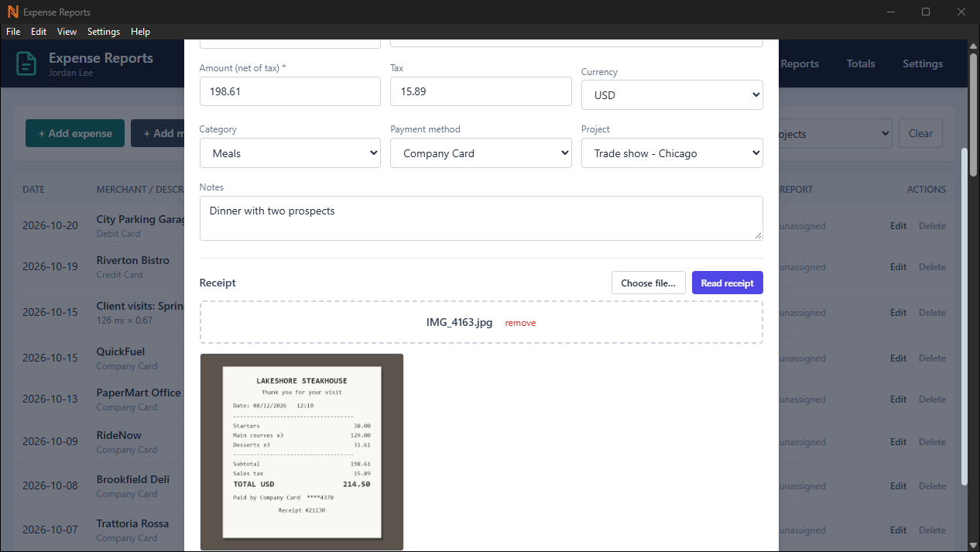Click the Read receipt button
980x552 pixels.
coord(727,283)
